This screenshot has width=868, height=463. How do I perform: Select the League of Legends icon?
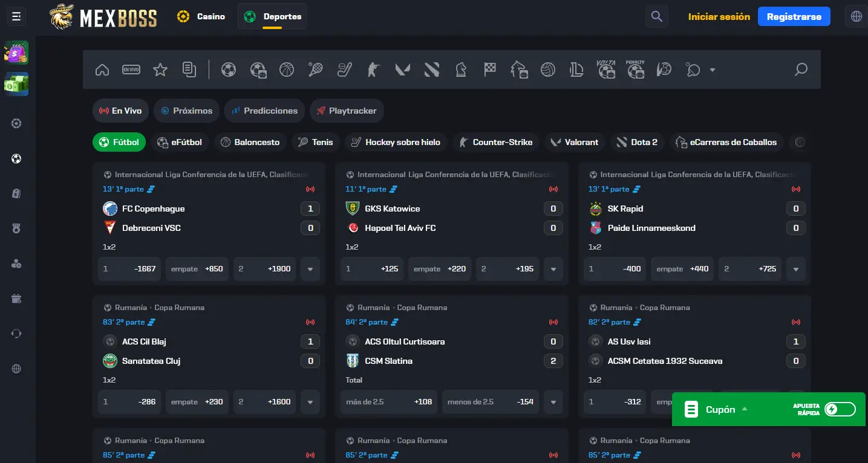(x=577, y=70)
